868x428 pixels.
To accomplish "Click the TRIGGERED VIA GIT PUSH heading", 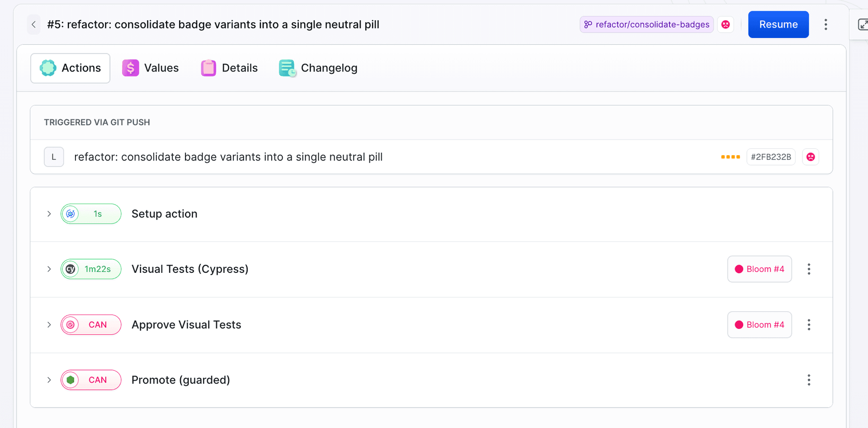I will click(x=97, y=123).
